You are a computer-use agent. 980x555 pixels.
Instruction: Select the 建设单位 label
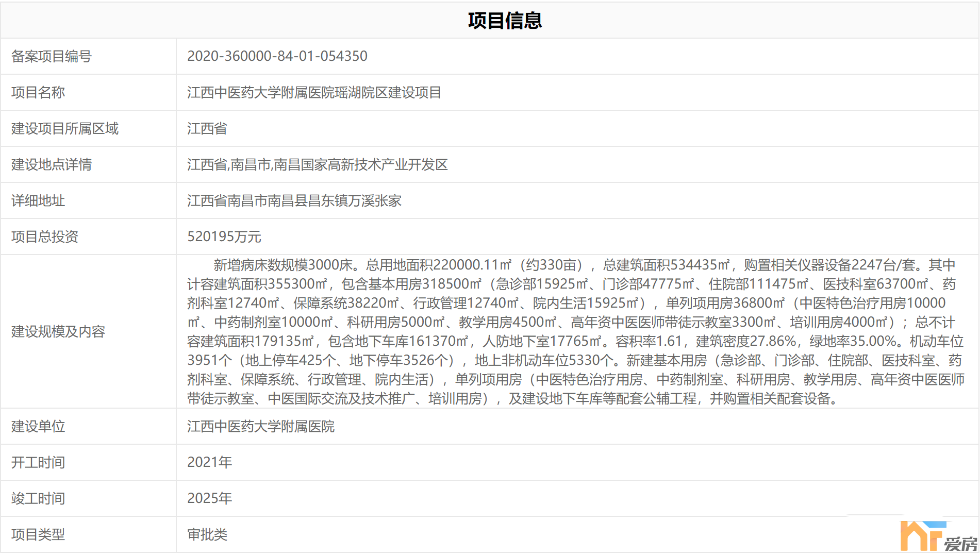(38, 426)
